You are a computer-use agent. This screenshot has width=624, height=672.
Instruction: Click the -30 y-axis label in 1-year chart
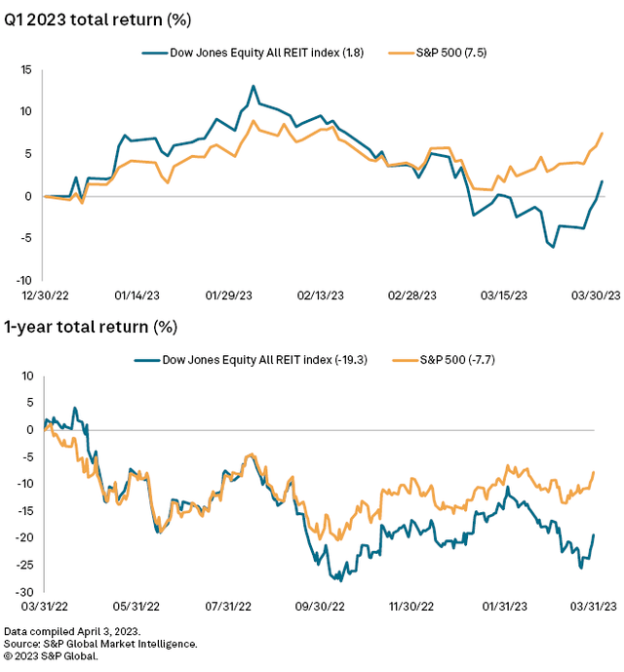pyautogui.click(x=22, y=592)
